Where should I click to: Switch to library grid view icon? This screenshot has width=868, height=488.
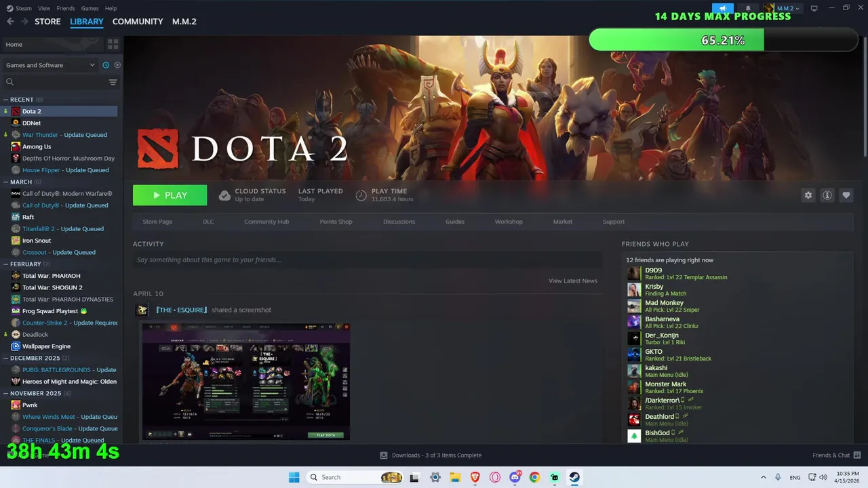113,44
